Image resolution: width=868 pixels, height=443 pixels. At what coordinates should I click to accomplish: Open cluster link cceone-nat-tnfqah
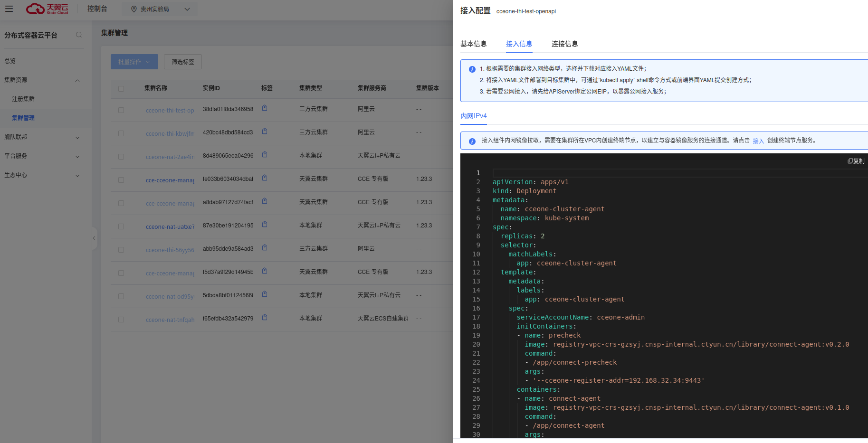170,320
